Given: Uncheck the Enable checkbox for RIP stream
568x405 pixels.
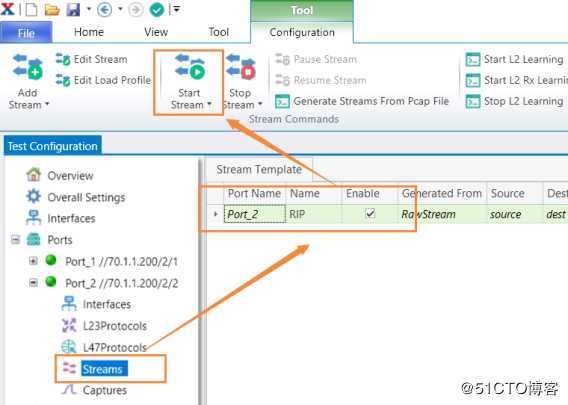Looking at the screenshot, I should pyautogui.click(x=370, y=213).
